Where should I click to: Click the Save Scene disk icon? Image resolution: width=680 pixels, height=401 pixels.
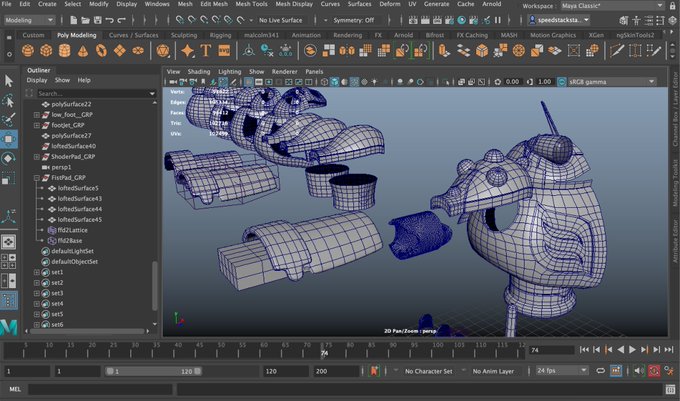pyautogui.click(x=98, y=20)
